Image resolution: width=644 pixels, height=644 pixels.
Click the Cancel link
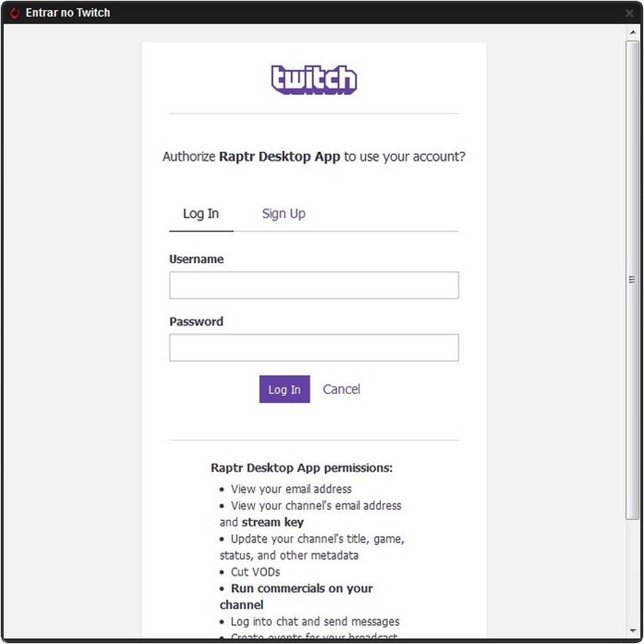pos(341,389)
